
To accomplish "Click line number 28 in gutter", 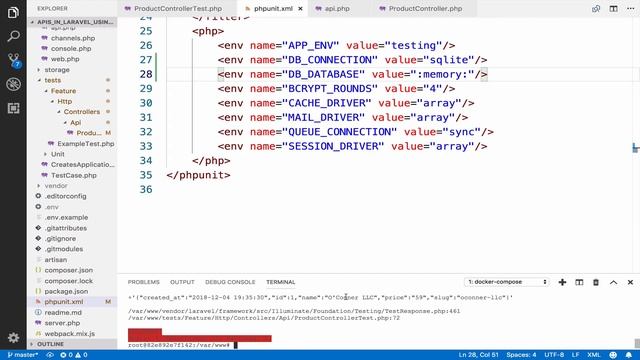I will point(146,74).
